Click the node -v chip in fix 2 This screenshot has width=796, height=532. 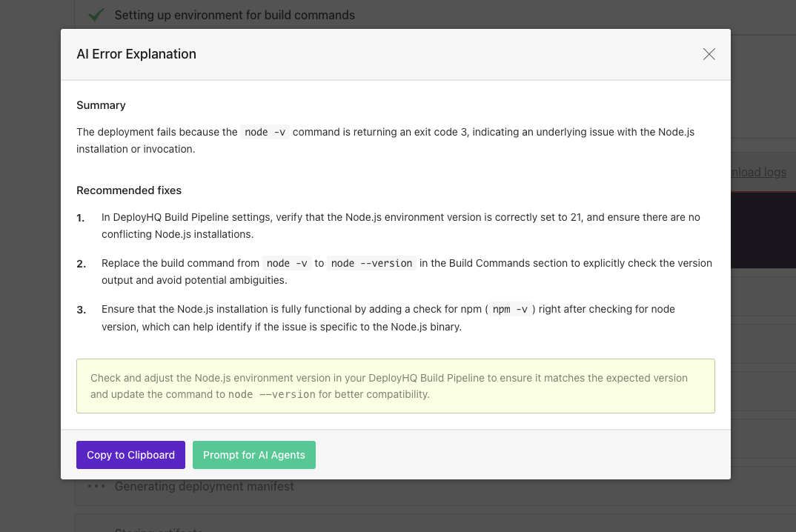[x=285, y=262]
